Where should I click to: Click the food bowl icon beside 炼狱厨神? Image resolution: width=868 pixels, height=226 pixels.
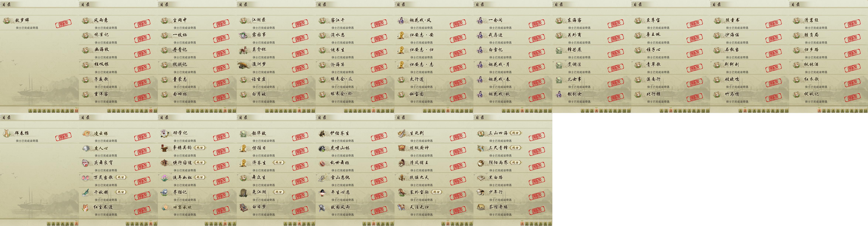coord(402,148)
